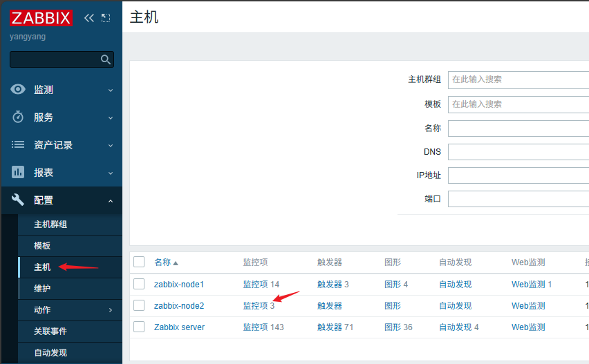Select 主机 in 配置 submenu
Image resolution: width=589 pixels, height=364 pixels.
pos(42,267)
